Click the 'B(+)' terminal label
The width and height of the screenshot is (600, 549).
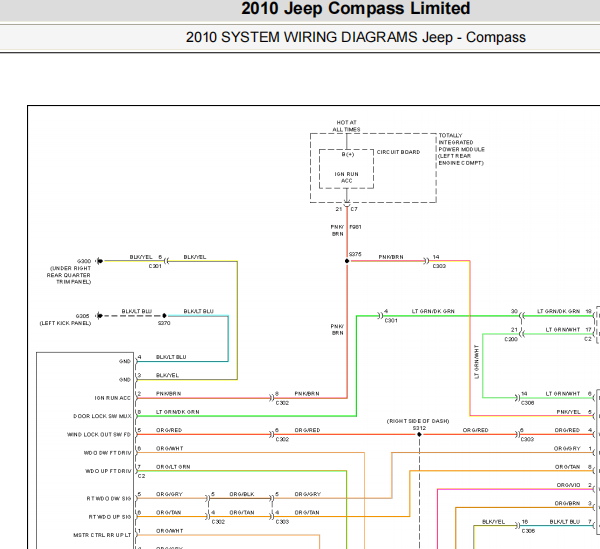[x=348, y=154]
